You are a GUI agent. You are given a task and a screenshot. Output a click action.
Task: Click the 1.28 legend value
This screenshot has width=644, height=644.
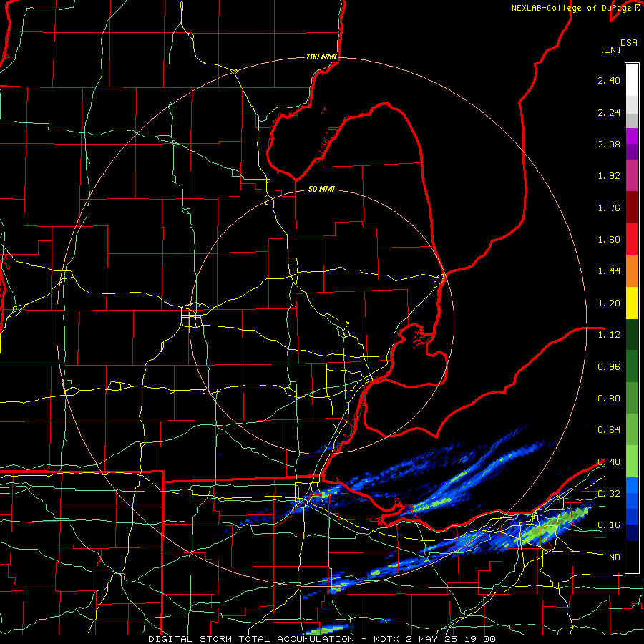pyautogui.click(x=609, y=303)
